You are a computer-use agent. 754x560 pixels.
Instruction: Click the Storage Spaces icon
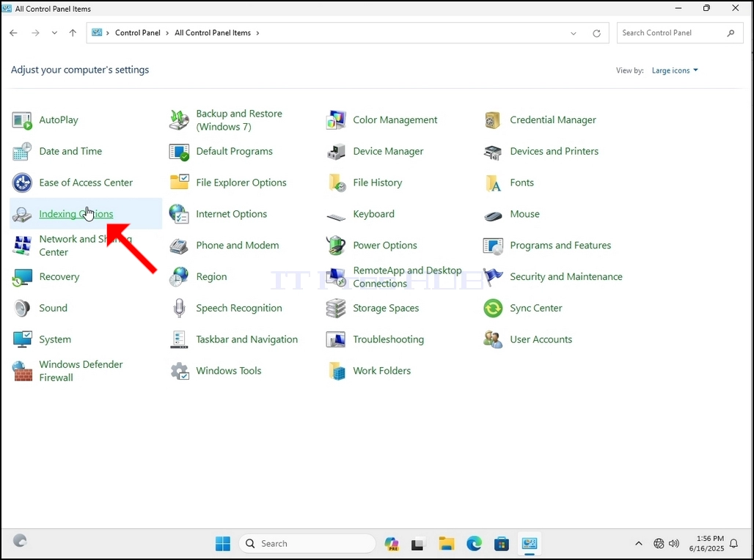pos(336,308)
